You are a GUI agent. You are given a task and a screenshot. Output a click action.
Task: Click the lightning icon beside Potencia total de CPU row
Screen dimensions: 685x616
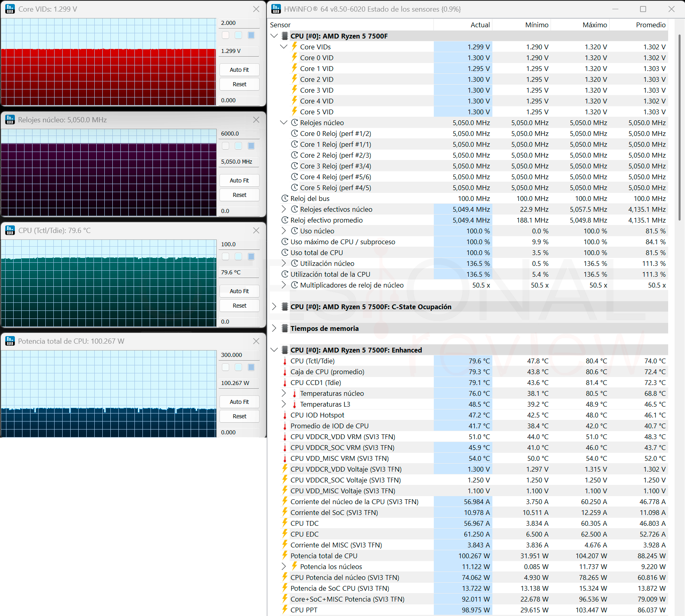click(285, 555)
